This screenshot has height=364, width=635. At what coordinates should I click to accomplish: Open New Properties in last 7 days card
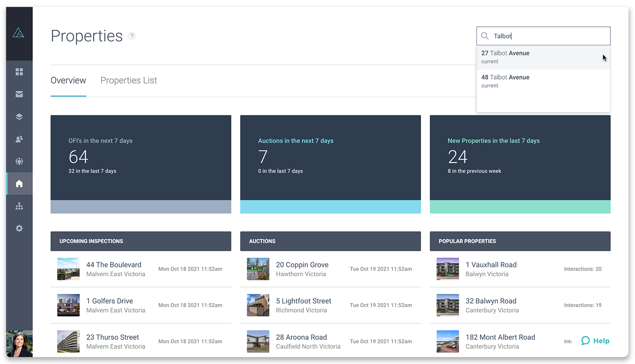pos(520,164)
